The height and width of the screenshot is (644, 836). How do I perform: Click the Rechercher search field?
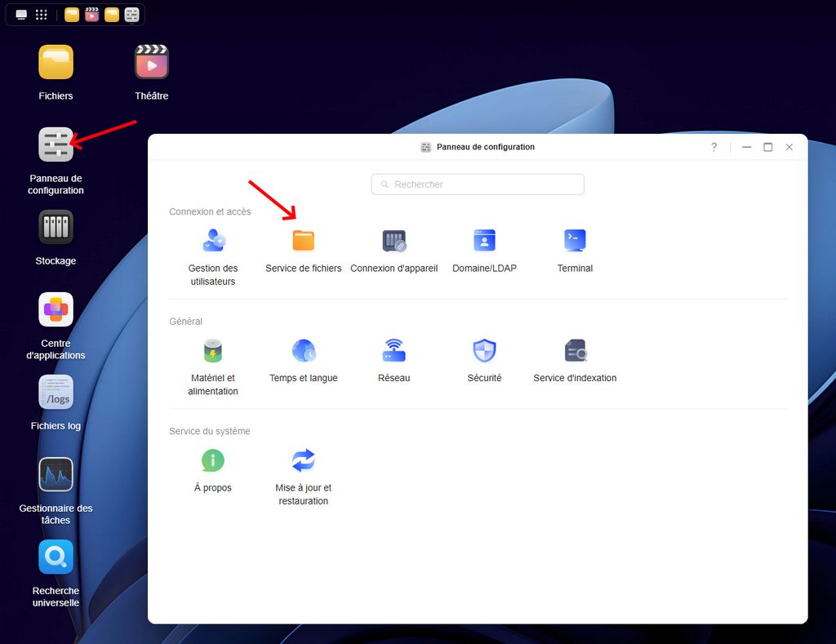click(478, 184)
